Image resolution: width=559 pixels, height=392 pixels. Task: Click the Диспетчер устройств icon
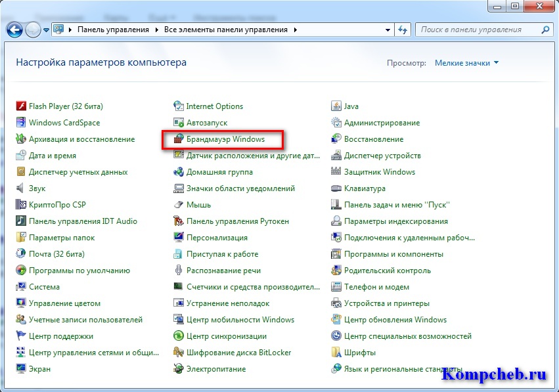tap(336, 156)
